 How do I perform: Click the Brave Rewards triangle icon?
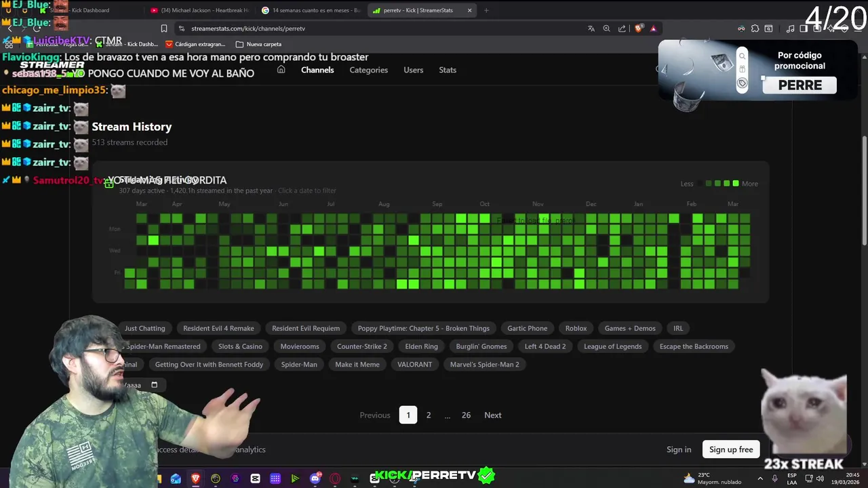(x=653, y=28)
